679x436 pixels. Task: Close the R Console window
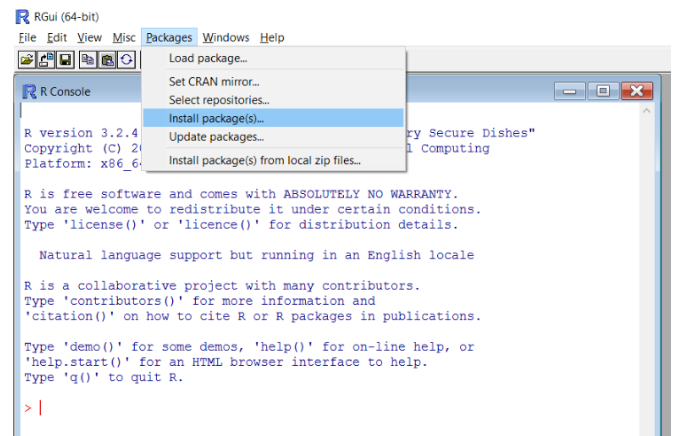pyautogui.click(x=637, y=91)
